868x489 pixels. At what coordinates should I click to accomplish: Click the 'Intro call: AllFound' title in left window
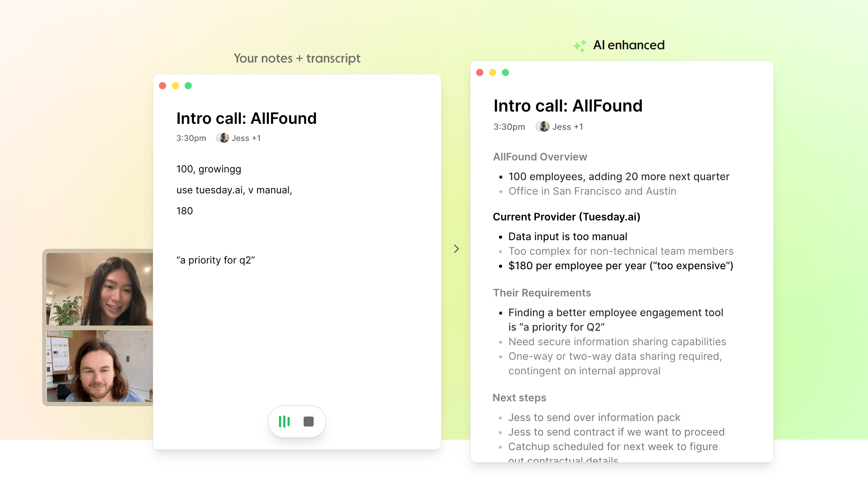click(246, 119)
